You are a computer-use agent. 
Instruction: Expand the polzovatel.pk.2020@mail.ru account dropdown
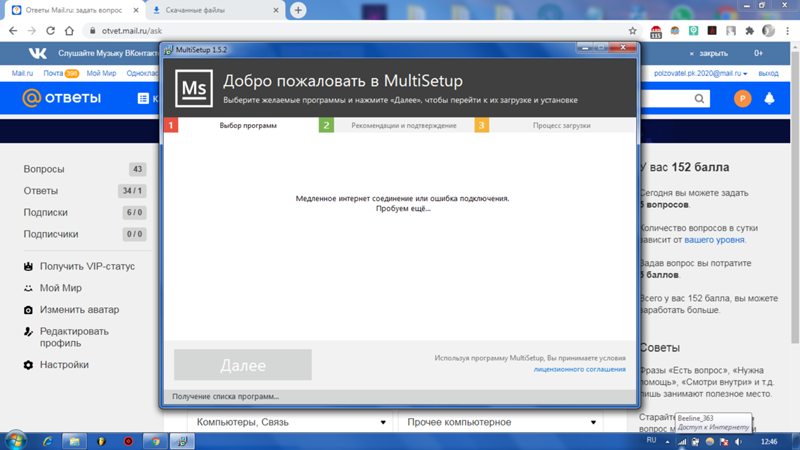point(701,73)
